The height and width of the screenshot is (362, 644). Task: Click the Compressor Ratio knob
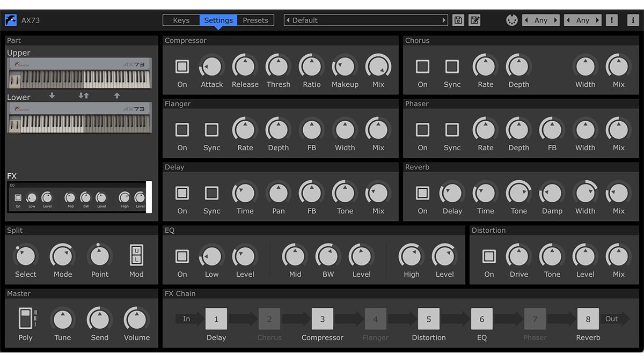pyautogui.click(x=312, y=67)
